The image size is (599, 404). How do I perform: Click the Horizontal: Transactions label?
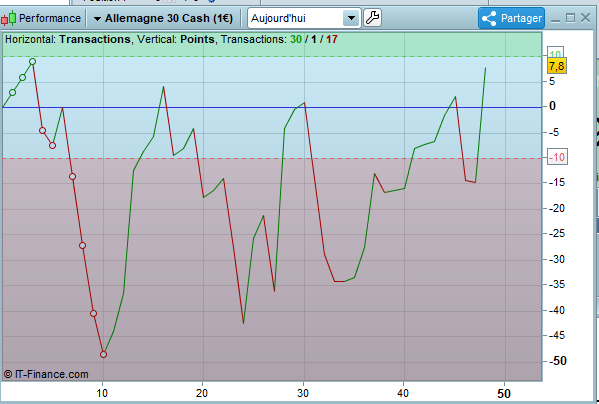pyautogui.click(x=68, y=39)
